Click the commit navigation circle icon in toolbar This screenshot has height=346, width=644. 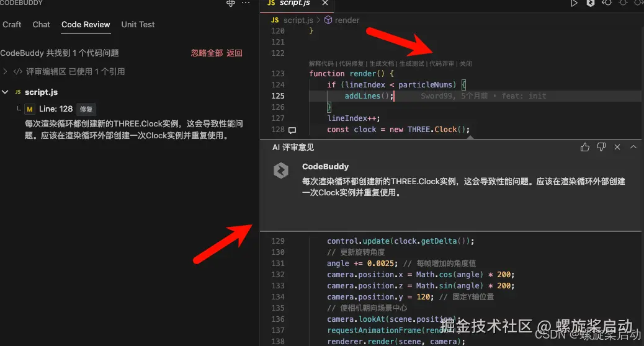(x=623, y=3)
